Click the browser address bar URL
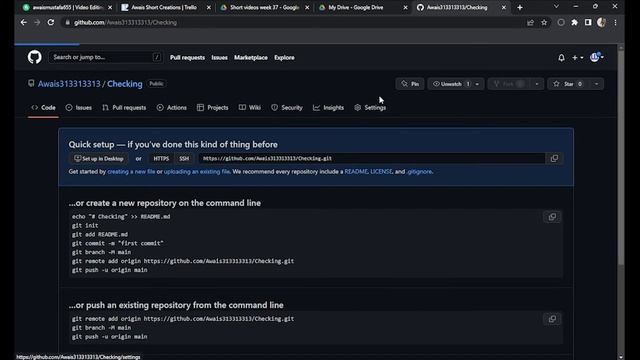The height and width of the screenshot is (360, 640). point(125,22)
